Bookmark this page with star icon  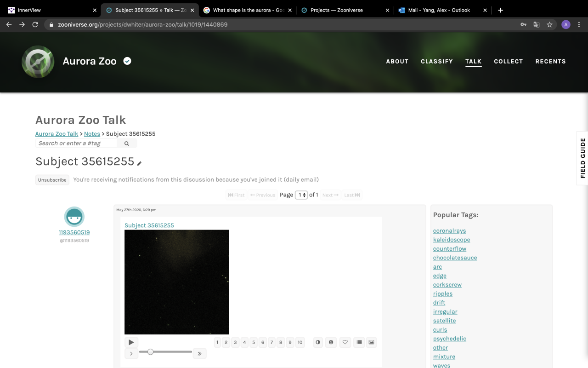[x=549, y=24]
